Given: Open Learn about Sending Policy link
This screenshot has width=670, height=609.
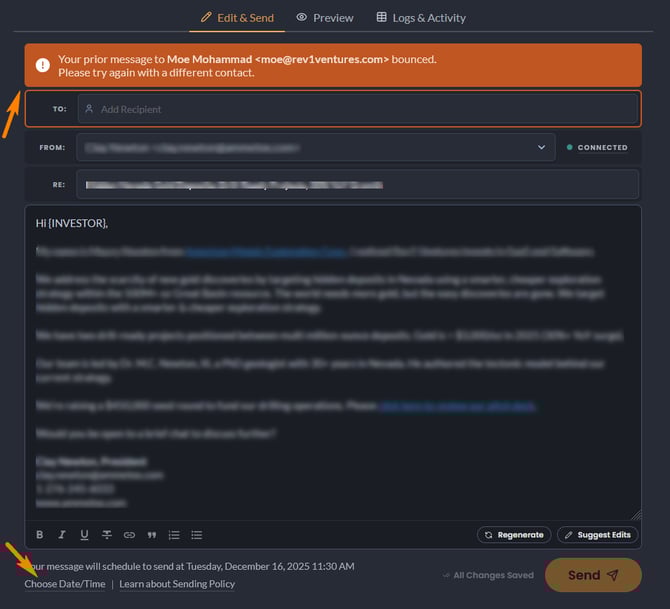Looking at the screenshot, I should [x=177, y=584].
